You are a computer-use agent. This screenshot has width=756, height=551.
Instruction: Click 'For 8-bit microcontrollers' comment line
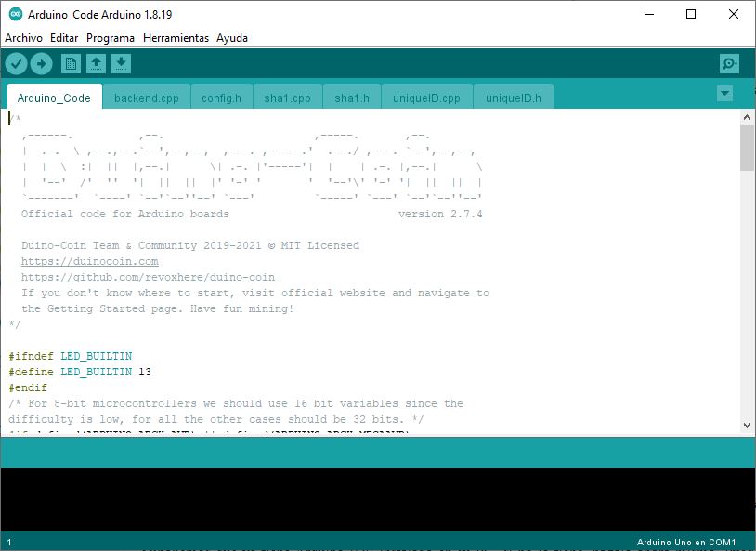(x=236, y=404)
